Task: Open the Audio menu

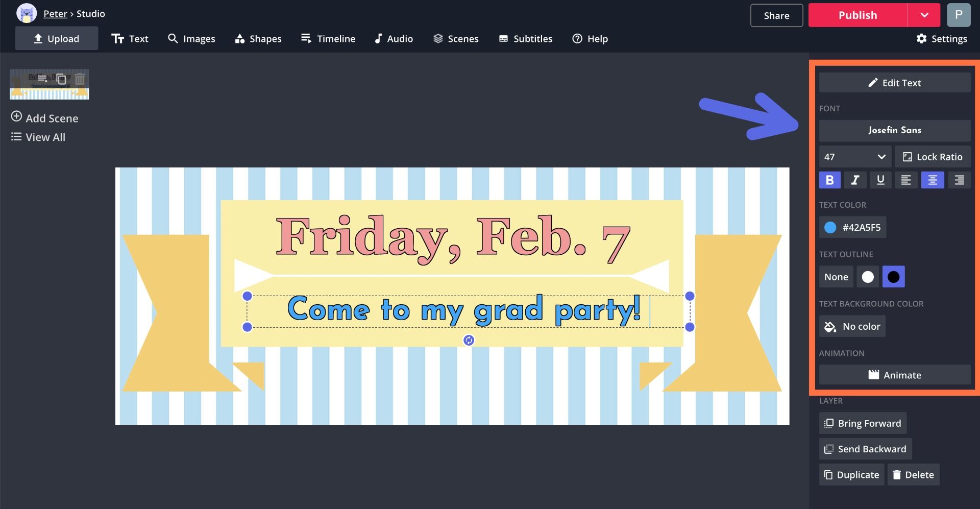Action: [x=394, y=39]
